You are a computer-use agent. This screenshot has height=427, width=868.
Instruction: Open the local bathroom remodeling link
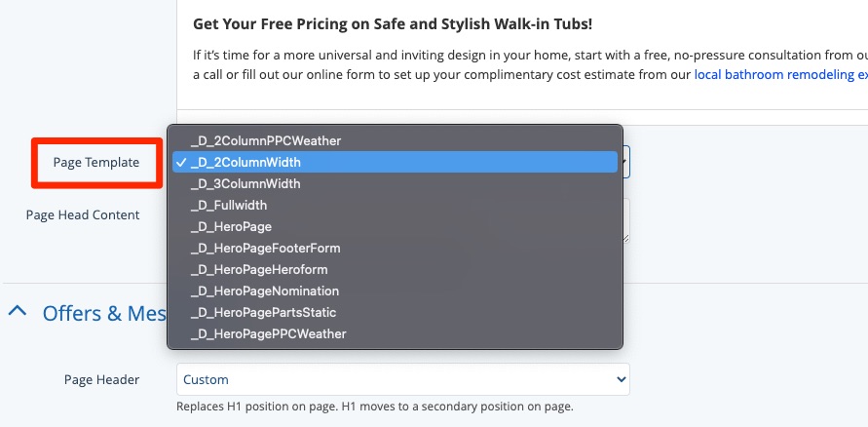click(x=779, y=74)
